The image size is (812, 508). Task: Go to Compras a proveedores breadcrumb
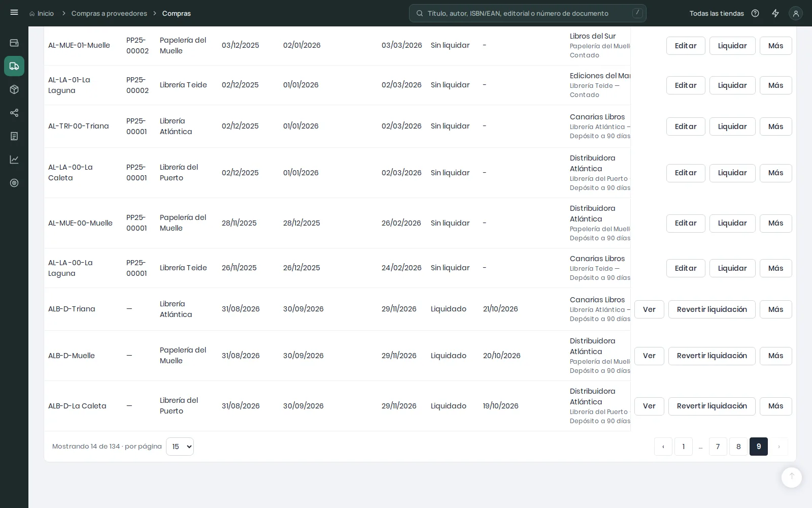click(x=109, y=14)
